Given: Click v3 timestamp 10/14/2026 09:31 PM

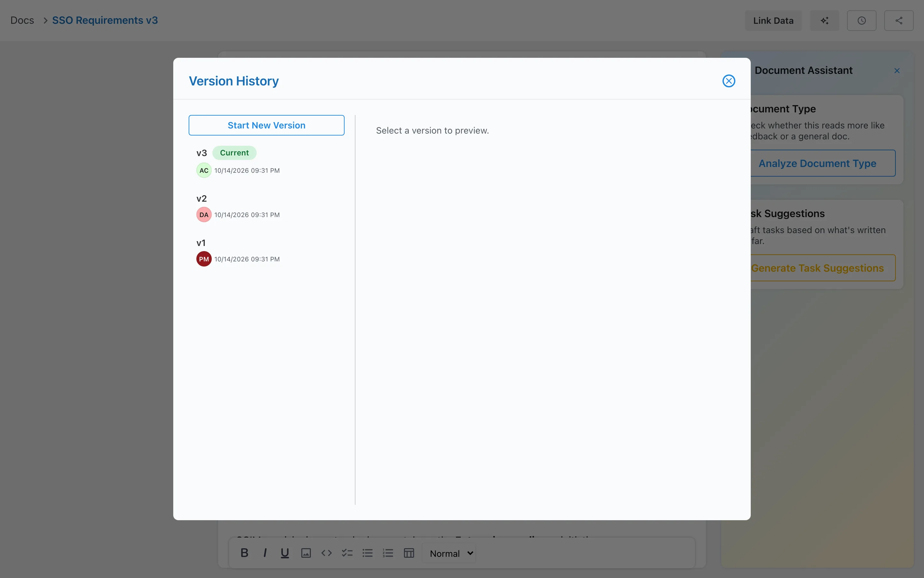Looking at the screenshot, I should 247,171.
